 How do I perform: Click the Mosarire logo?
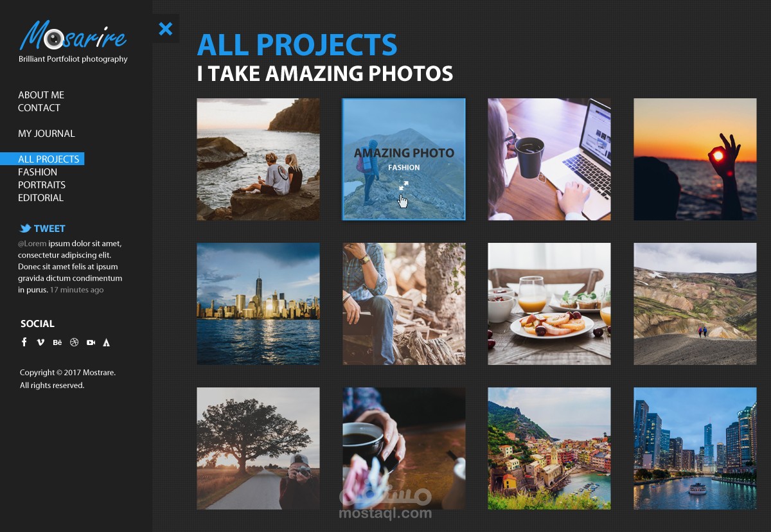pyautogui.click(x=73, y=36)
